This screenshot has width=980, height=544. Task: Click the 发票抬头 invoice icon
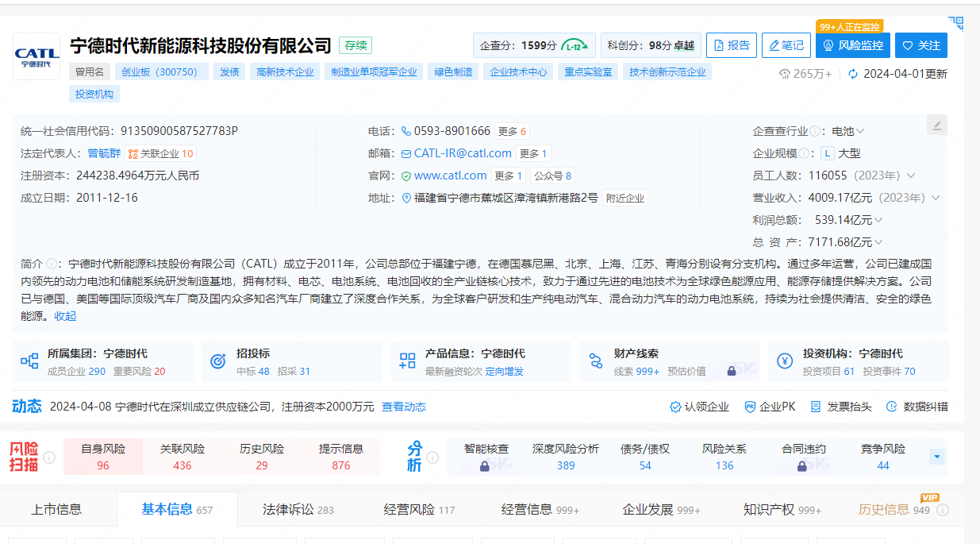tap(816, 407)
